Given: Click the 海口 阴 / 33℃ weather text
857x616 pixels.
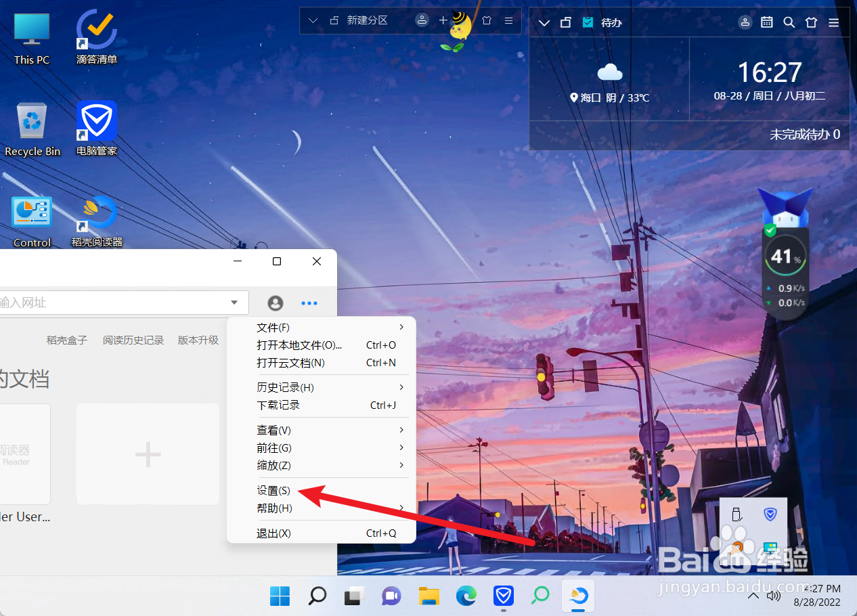Looking at the screenshot, I should pos(610,97).
